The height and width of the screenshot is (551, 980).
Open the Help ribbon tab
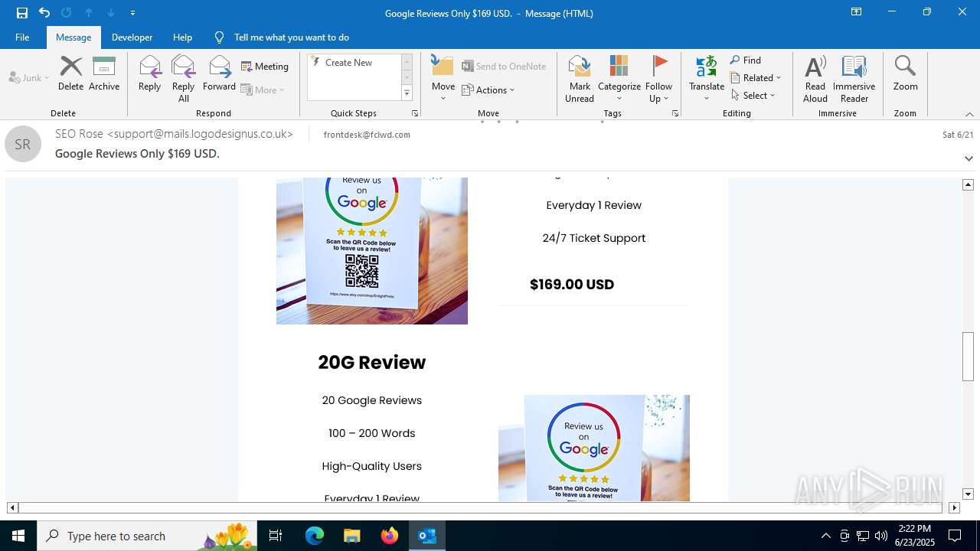pos(182,37)
